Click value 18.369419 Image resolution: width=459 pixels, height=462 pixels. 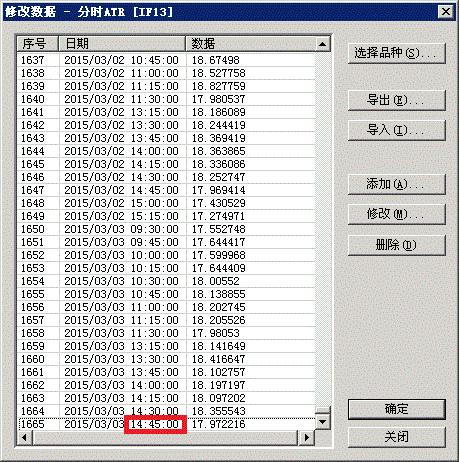point(219,138)
